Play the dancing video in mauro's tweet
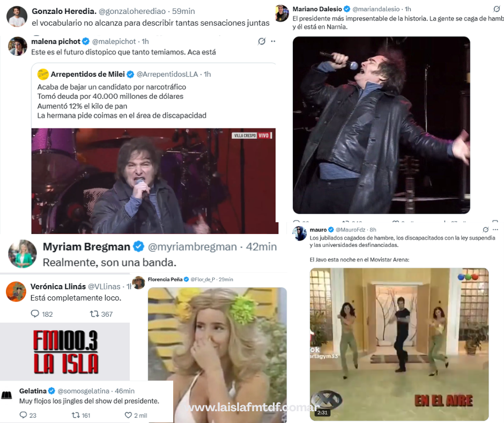The image size is (504, 423). pyautogui.click(x=399, y=344)
